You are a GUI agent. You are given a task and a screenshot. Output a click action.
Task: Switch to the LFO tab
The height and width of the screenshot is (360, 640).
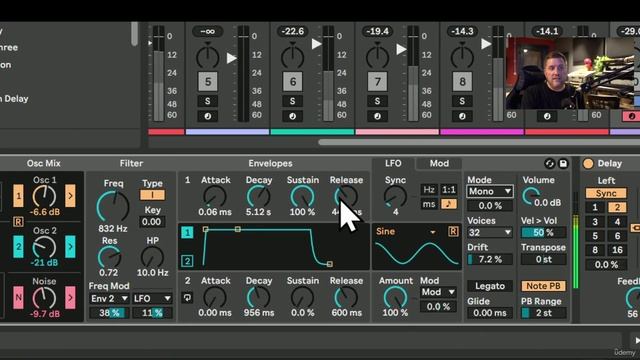coord(393,163)
